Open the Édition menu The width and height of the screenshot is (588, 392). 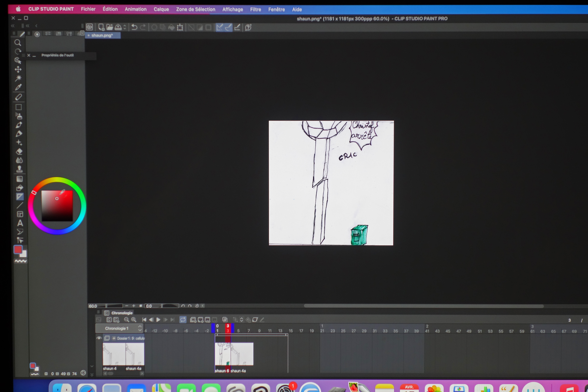click(x=110, y=9)
